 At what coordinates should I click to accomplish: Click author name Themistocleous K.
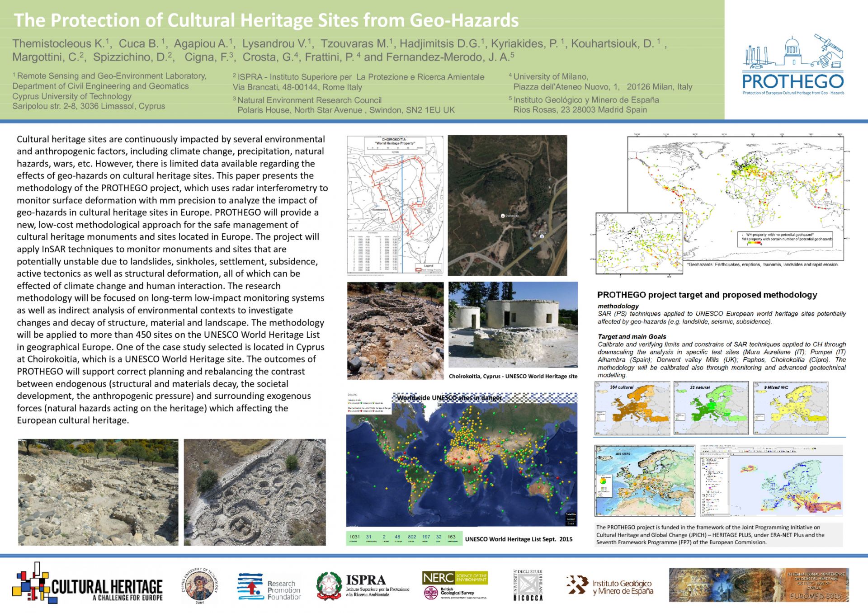(61, 43)
